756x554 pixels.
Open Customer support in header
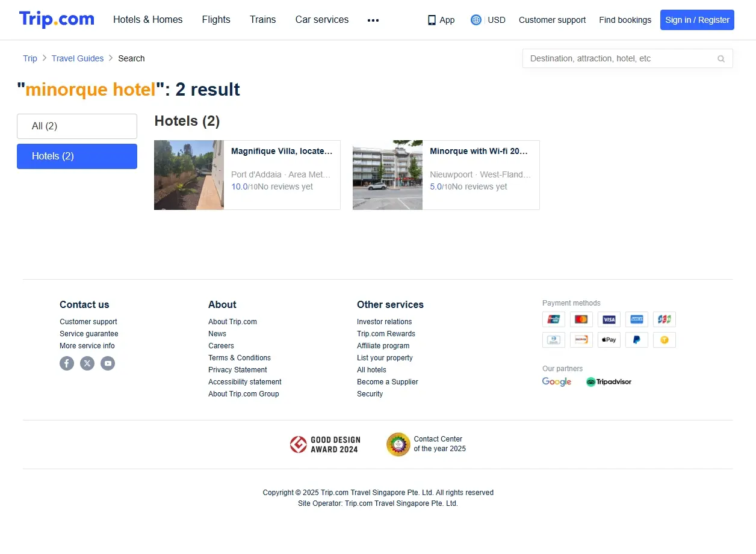tap(552, 20)
